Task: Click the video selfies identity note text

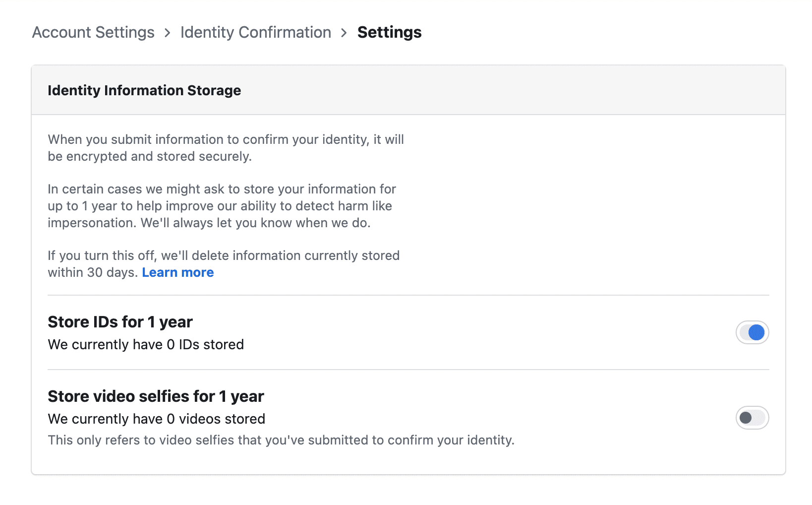Action: [x=281, y=440]
